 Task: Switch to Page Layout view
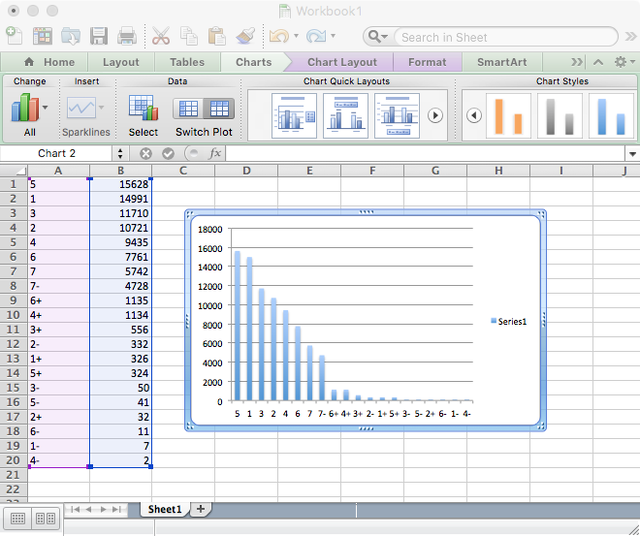click(46, 518)
